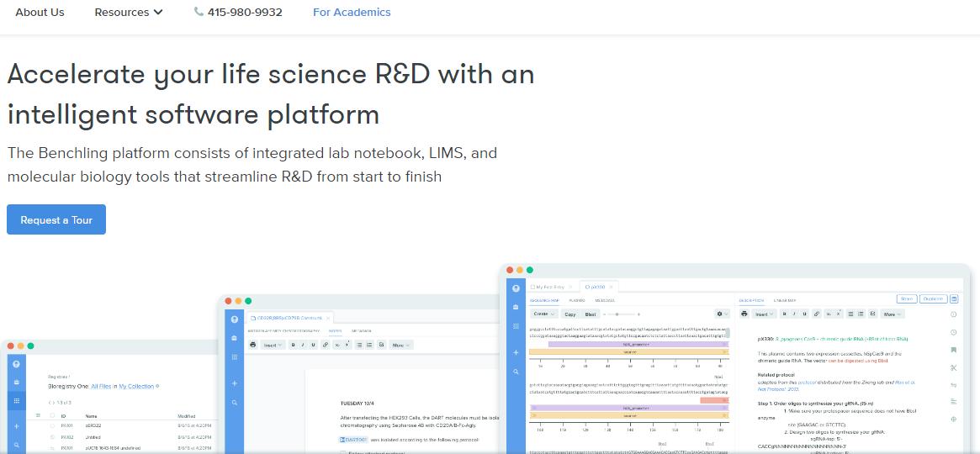Screen dimensions: 980x454
Task: Click the plus zoom-in icon by slider
Action: [638, 314]
